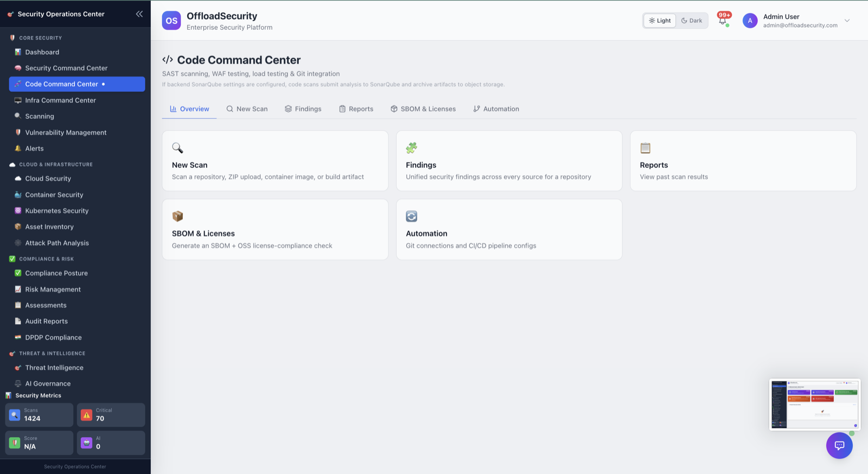Switch to the Reports tab
The width and height of the screenshot is (868, 474).
(x=356, y=109)
